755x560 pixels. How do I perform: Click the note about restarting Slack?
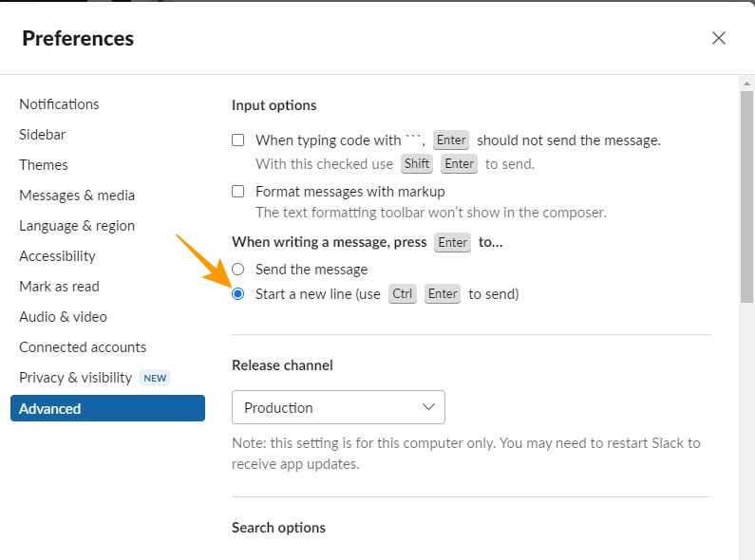click(x=466, y=453)
